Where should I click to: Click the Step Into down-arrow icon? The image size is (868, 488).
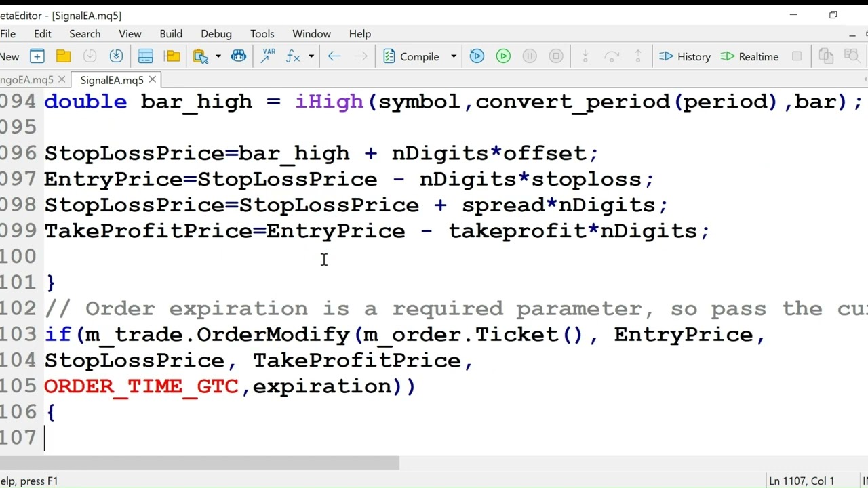click(585, 56)
